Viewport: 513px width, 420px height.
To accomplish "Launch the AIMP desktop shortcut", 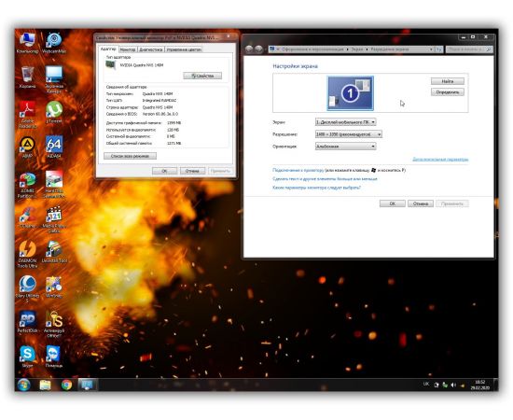I will click(27, 147).
